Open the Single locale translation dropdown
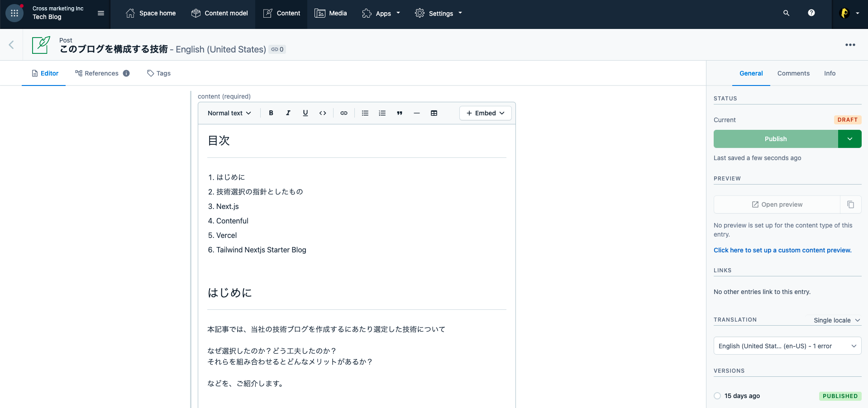The height and width of the screenshot is (408, 868). [x=837, y=320]
